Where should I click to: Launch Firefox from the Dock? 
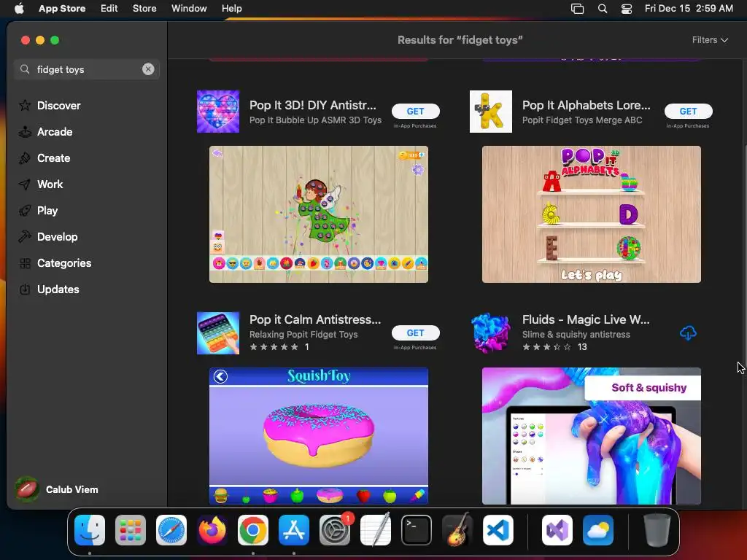click(212, 530)
